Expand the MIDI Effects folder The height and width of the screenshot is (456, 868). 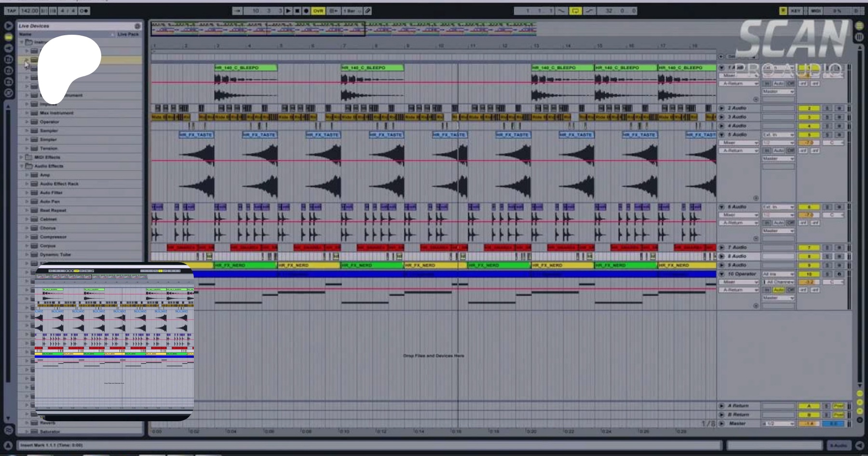[x=21, y=157]
